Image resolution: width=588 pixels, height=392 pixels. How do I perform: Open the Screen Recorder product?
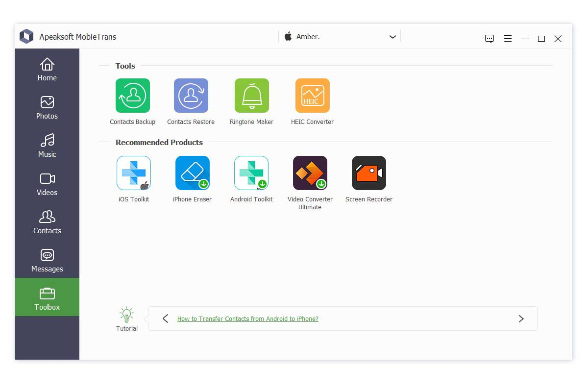[368, 173]
